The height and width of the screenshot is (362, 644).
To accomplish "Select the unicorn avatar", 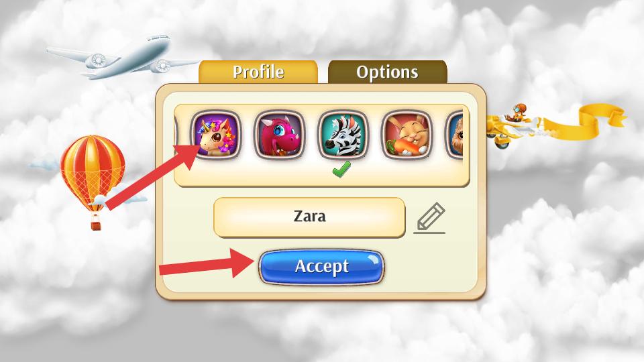I will coord(216,134).
